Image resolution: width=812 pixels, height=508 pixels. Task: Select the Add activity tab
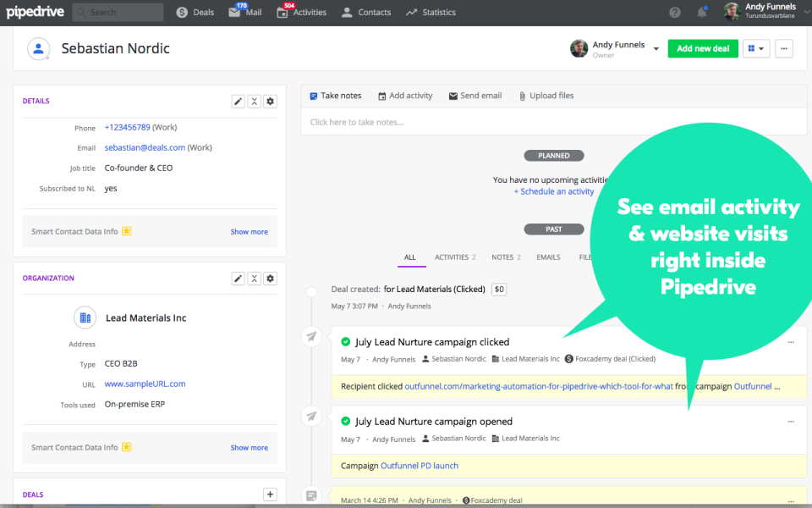405,96
